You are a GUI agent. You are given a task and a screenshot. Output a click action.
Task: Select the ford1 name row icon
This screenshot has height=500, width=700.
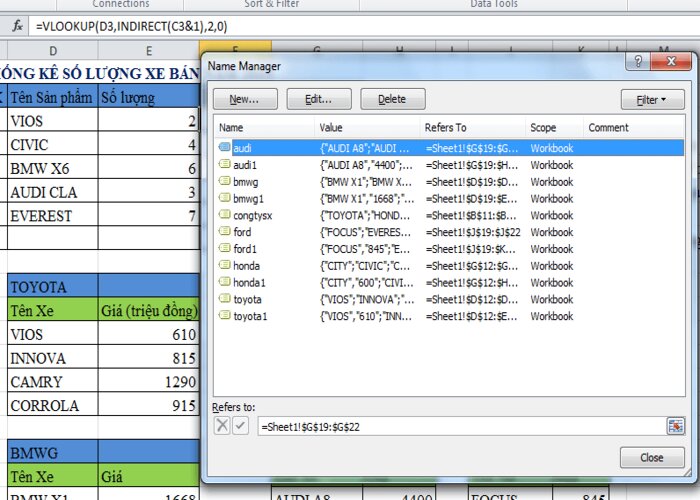point(224,248)
